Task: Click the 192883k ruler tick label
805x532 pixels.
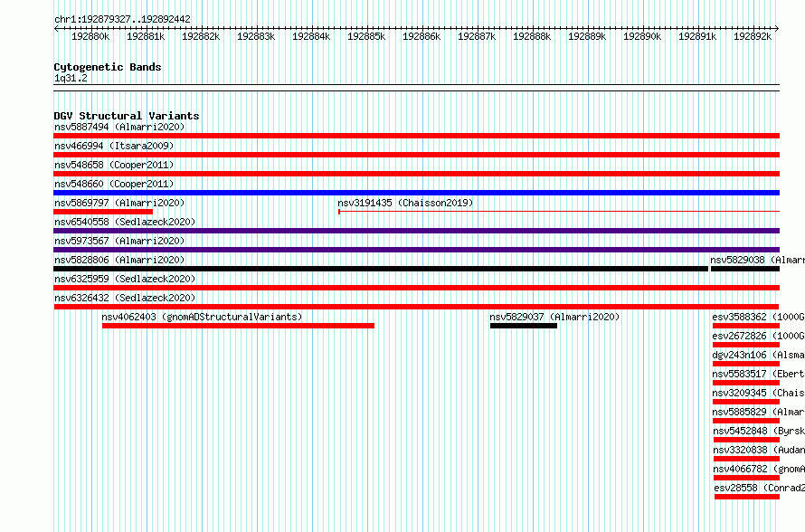Action: [256, 36]
